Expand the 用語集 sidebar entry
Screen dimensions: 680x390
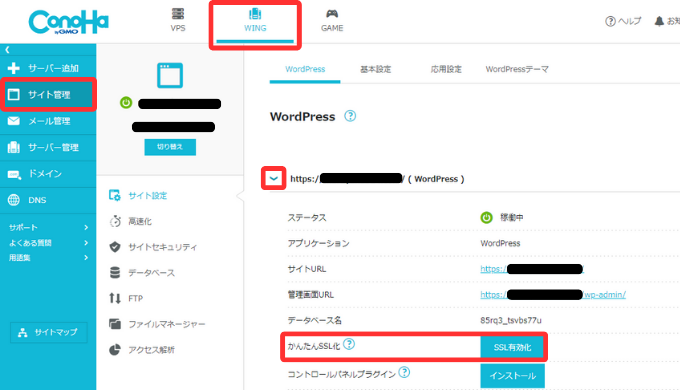tap(48, 258)
